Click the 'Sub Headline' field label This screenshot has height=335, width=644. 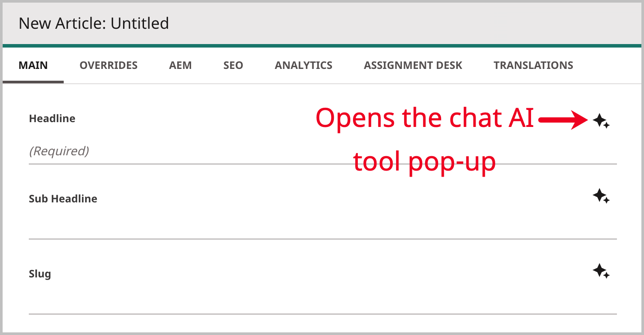(x=63, y=199)
